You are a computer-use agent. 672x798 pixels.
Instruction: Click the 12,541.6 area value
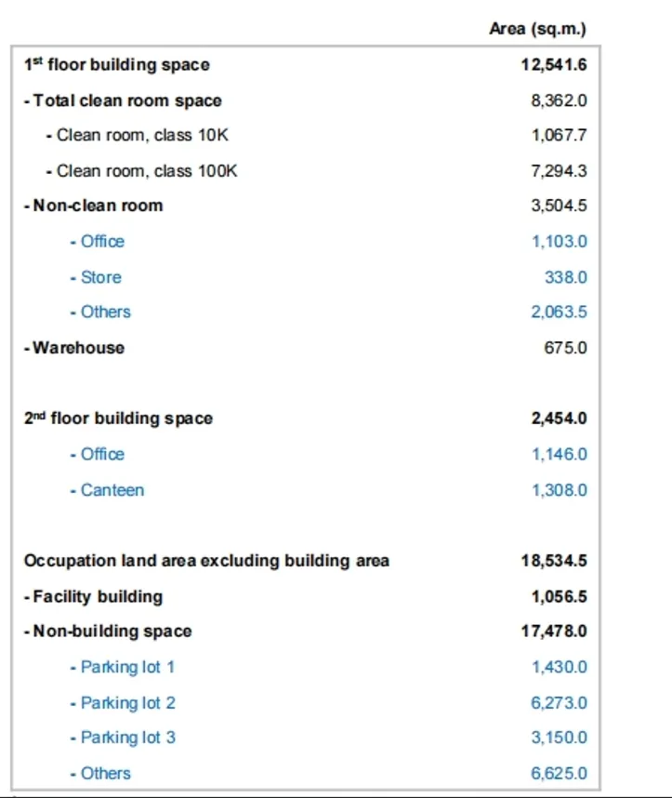click(x=554, y=65)
